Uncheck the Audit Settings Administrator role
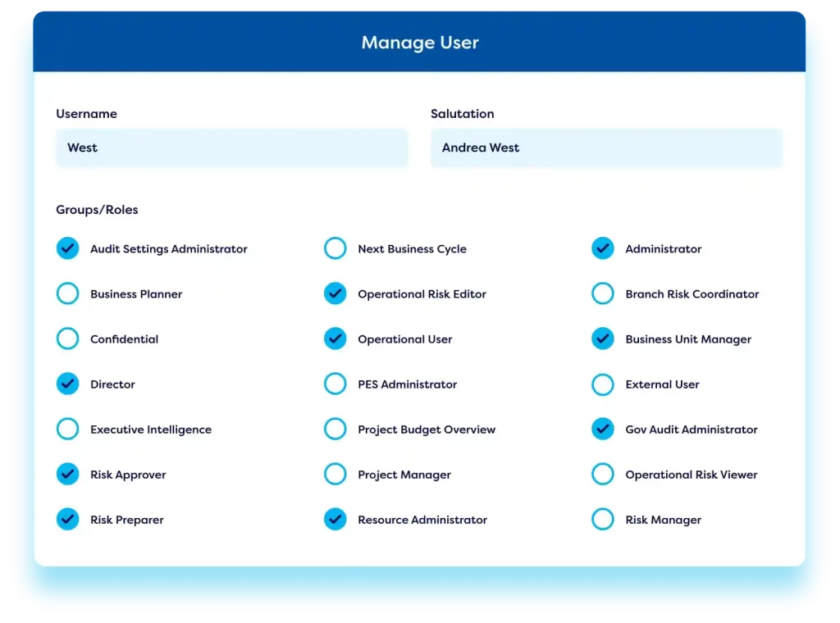Viewport: 840px width, 623px height. 67,248
